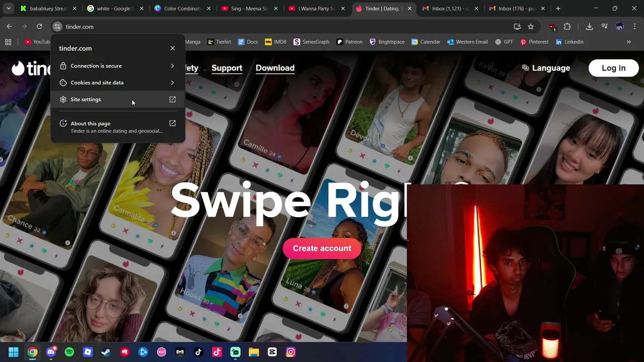Open the Pinterest bookmark
644x362 pixels.
[x=534, y=42]
